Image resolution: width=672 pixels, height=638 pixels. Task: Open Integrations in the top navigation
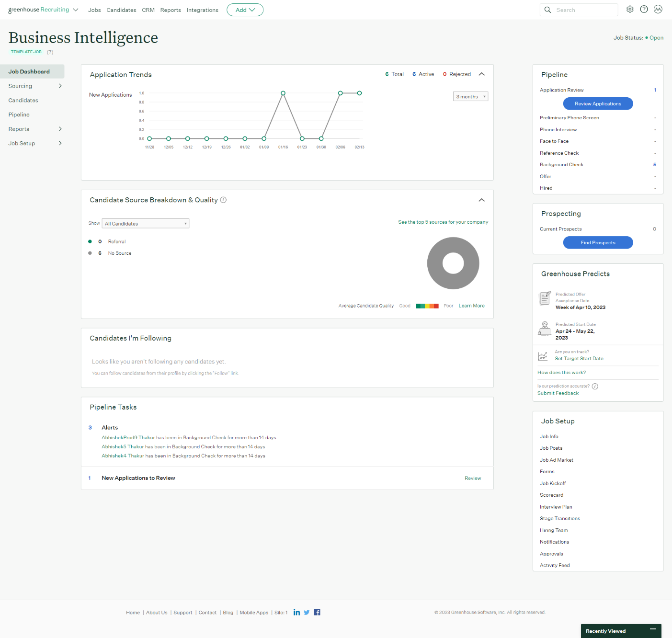pos(203,10)
